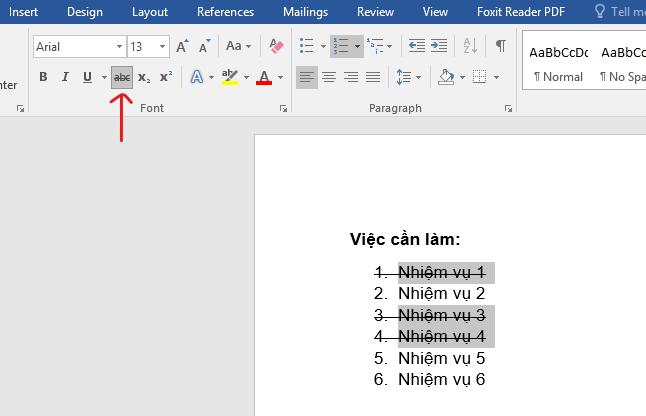Click the Multilevel List icon
646x416 pixels.
(375, 46)
